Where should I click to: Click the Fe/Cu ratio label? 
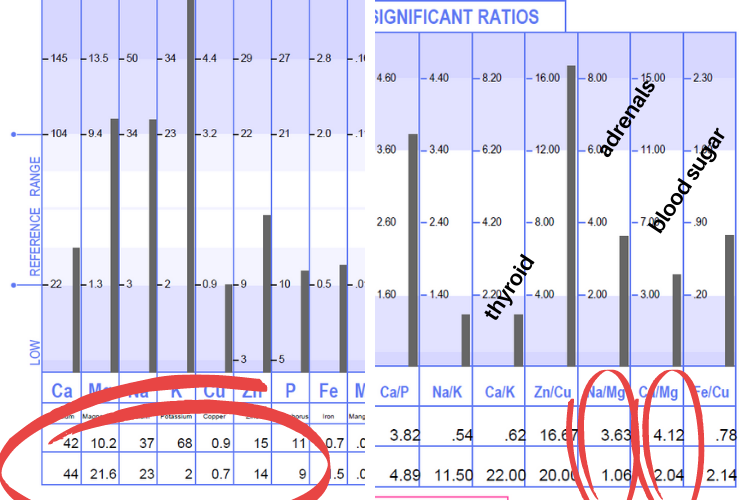click(709, 391)
